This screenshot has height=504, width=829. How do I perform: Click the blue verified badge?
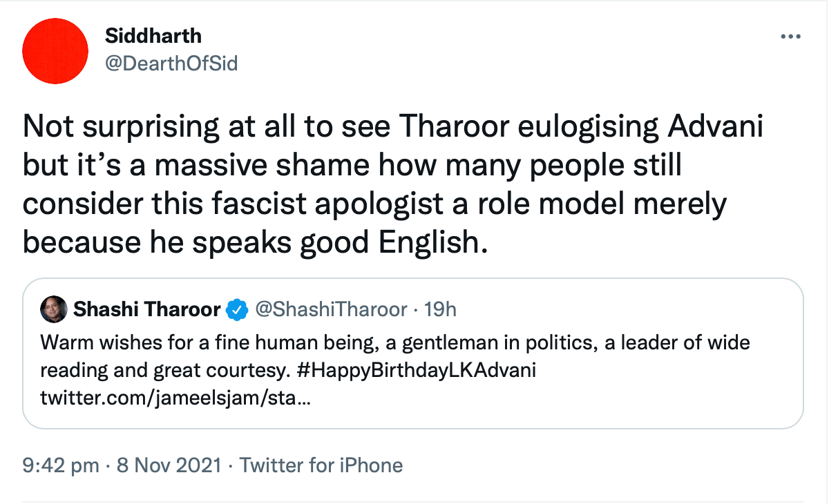pyautogui.click(x=238, y=310)
